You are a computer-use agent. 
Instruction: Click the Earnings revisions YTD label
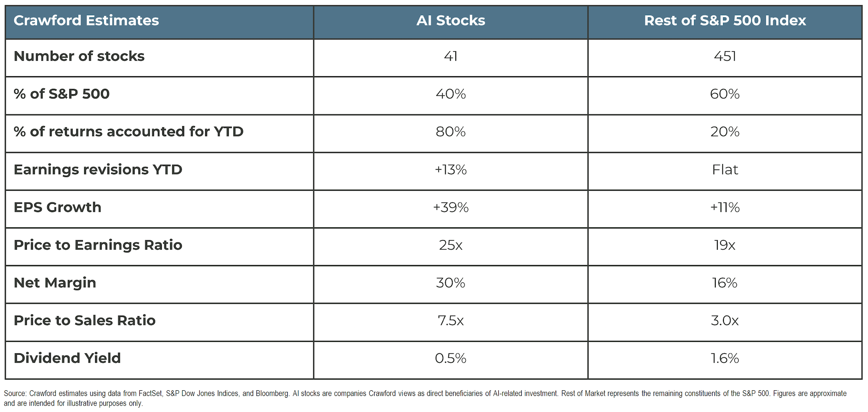[x=98, y=170]
